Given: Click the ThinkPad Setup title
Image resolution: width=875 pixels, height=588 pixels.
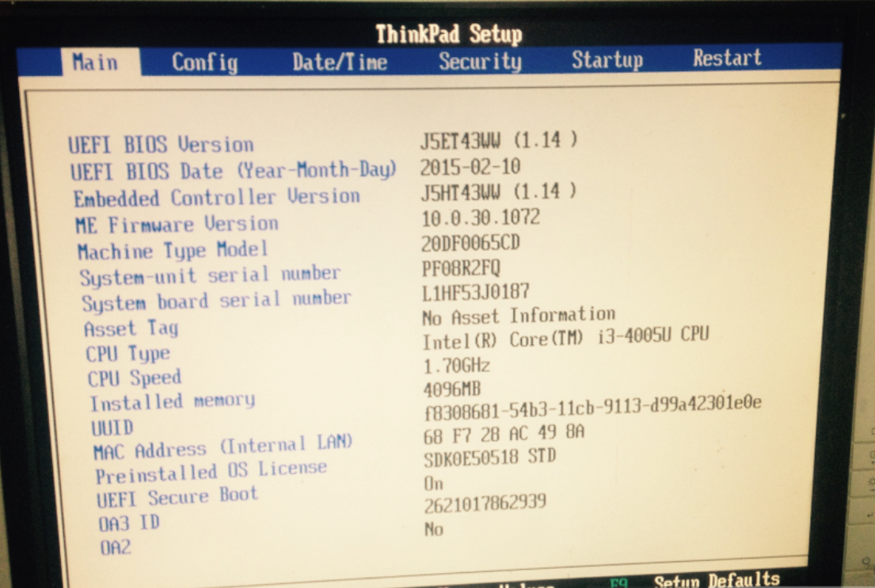Looking at the screenshot, I should point(449,34).
